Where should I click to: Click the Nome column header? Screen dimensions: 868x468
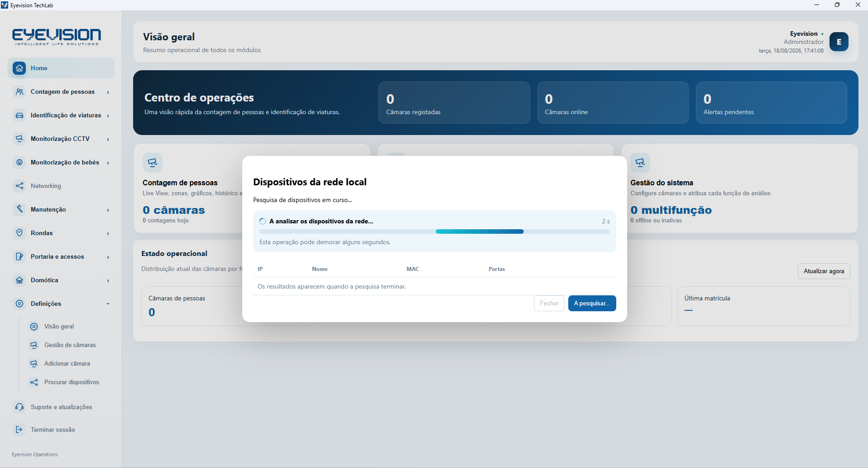(320, 269)
